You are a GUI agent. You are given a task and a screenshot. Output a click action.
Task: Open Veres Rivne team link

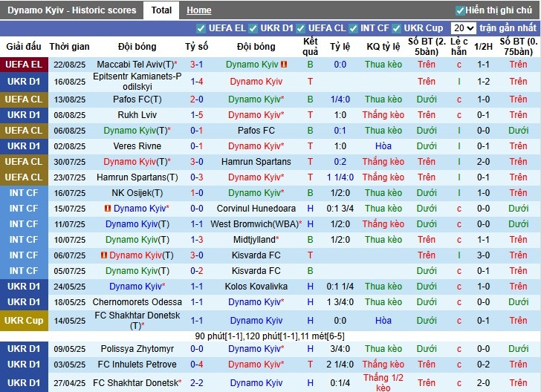(x=137, y=146)
